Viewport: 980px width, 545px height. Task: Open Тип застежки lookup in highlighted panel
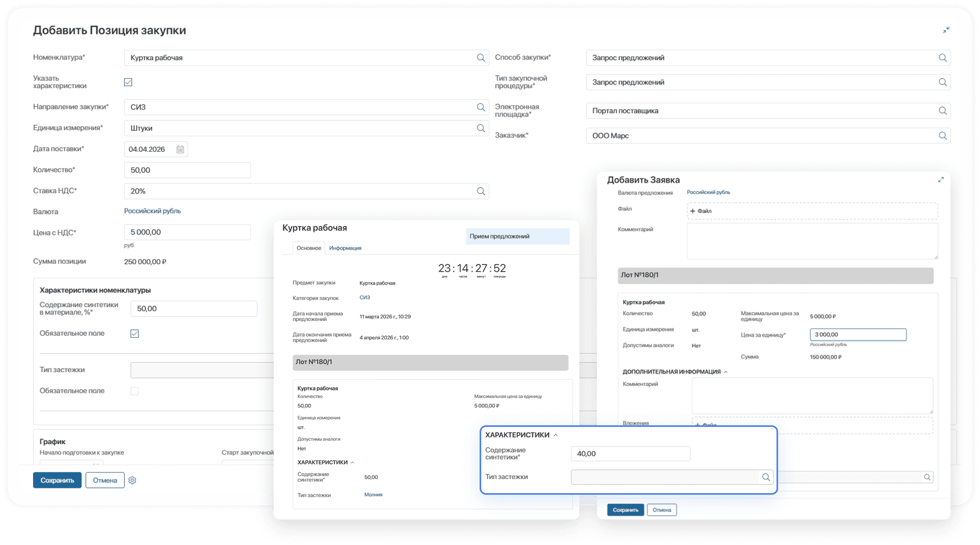(x=766, y=477)
